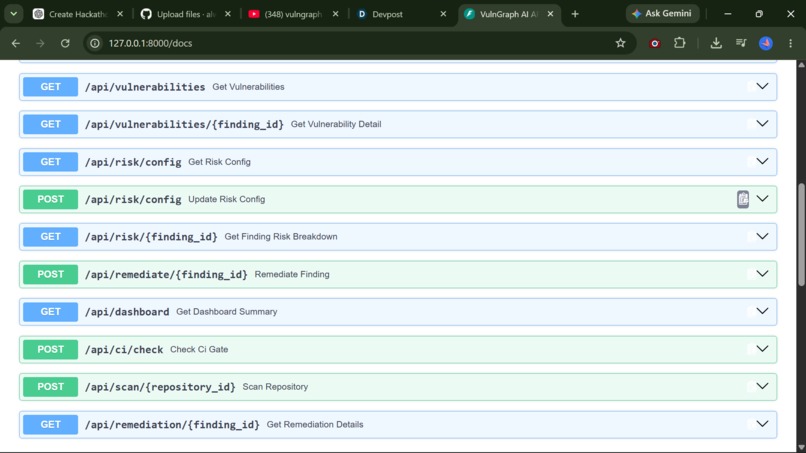Close the Create Hackathon tab
The height and width of the screenshot is (453, 806).
click(x=120, y=14)
